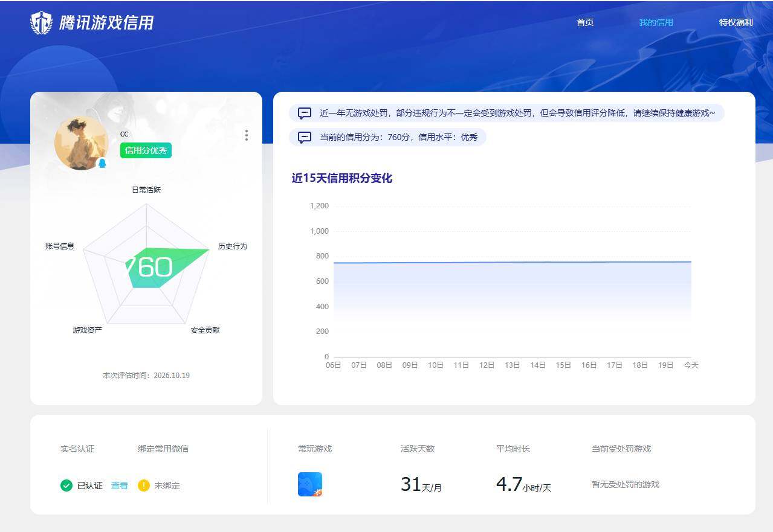
Task: Click 未绑定 WeChat status text
Action: 167,486
